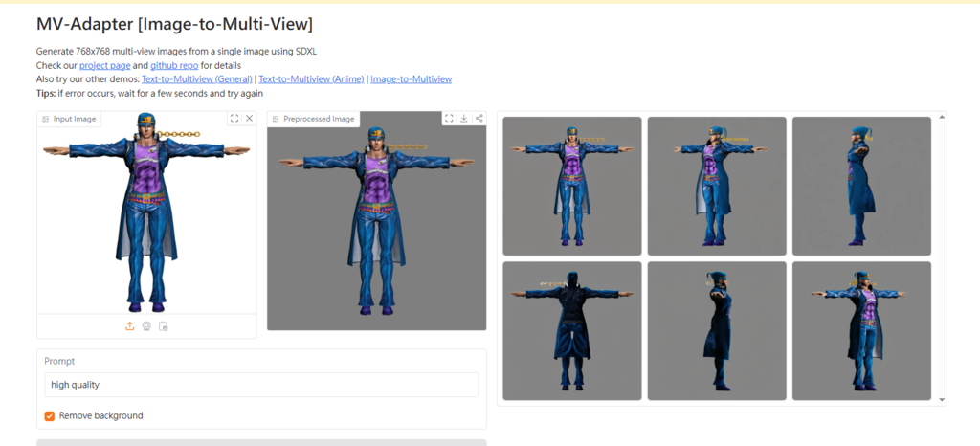The height and width of the screenshot is (446, 980).
Task: Open first gallery thumbnail showing front view
Action: click(572, 186)
